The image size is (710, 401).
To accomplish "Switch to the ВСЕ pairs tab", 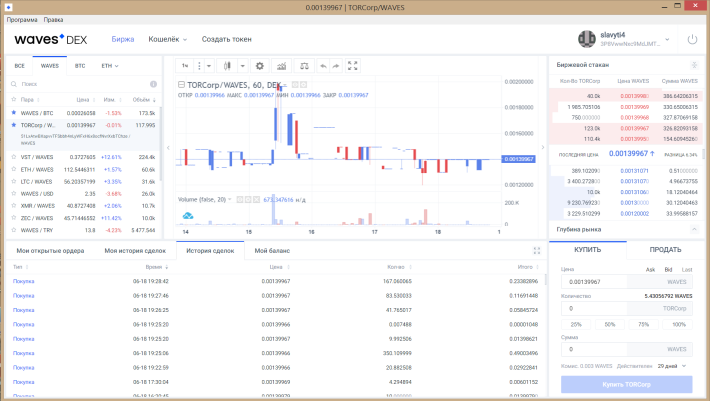I will click(x=19, y=66).
